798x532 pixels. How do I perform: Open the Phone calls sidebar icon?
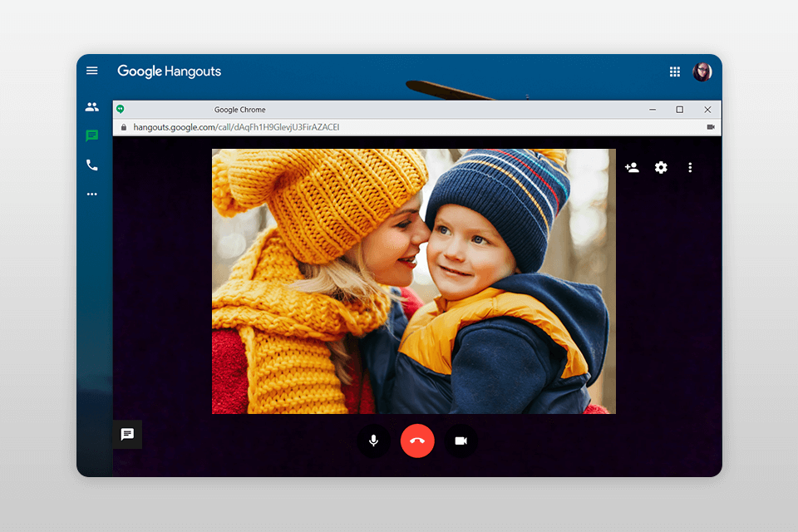[92, 165]
